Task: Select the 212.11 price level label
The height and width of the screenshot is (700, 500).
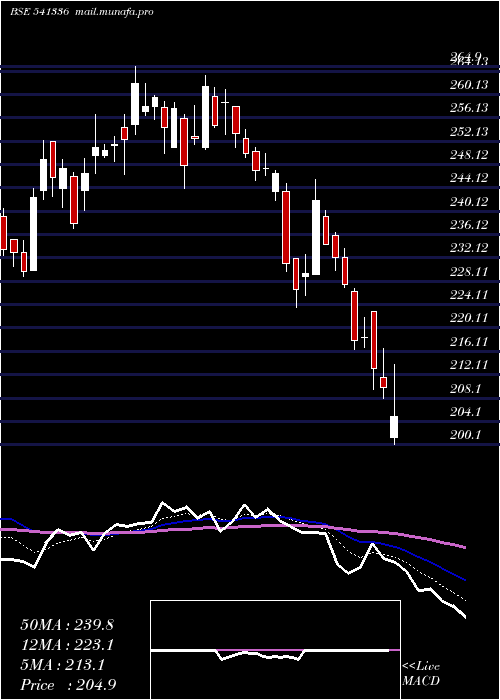Action: point(469,365)
